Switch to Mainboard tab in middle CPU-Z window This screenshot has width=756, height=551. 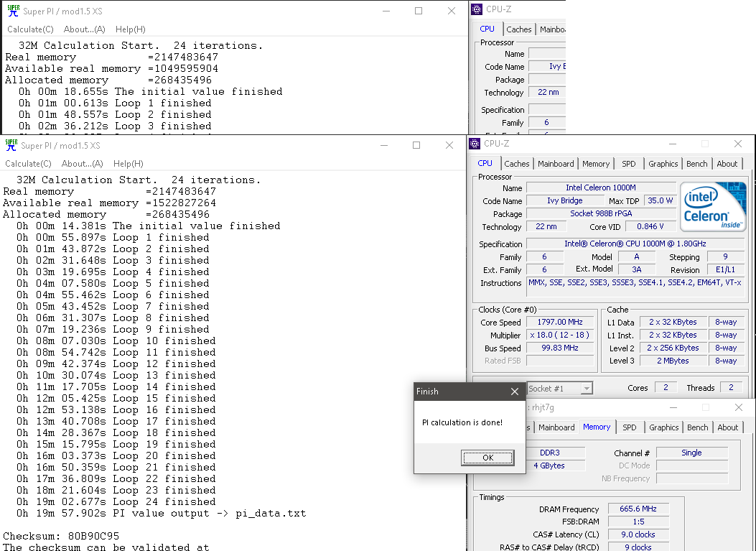(x=556, y=164)
